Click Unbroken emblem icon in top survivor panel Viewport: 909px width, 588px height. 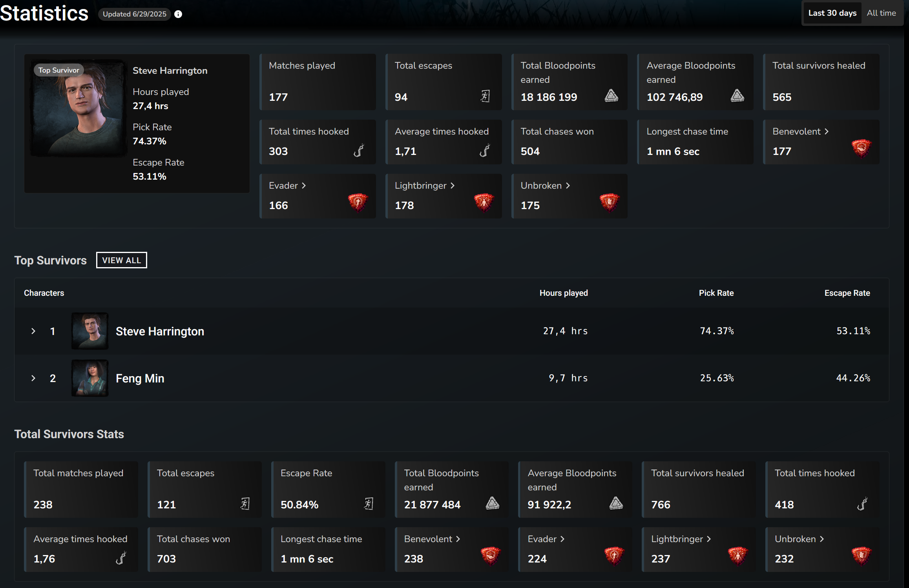click(x=609, y=202)
